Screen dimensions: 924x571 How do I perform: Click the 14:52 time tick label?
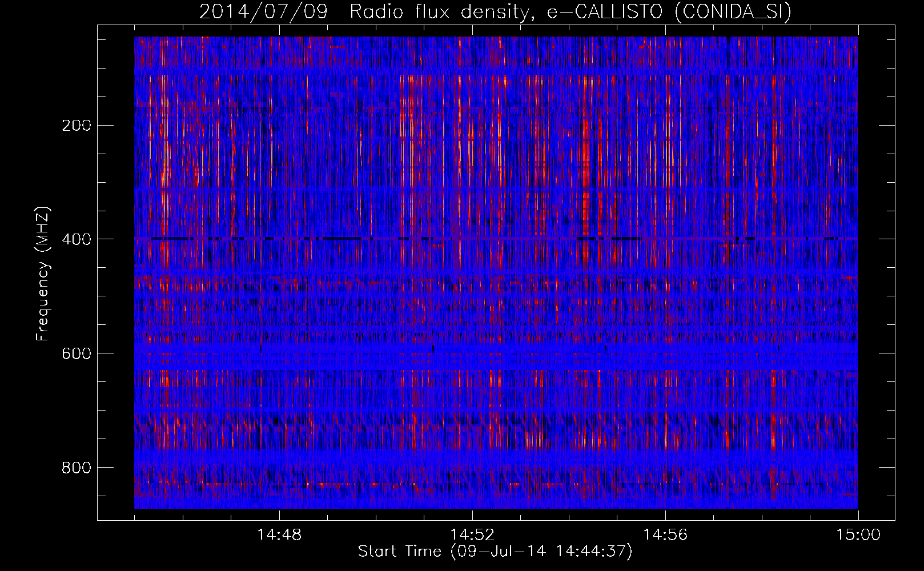pyautogui.click(x=472, y=535)
